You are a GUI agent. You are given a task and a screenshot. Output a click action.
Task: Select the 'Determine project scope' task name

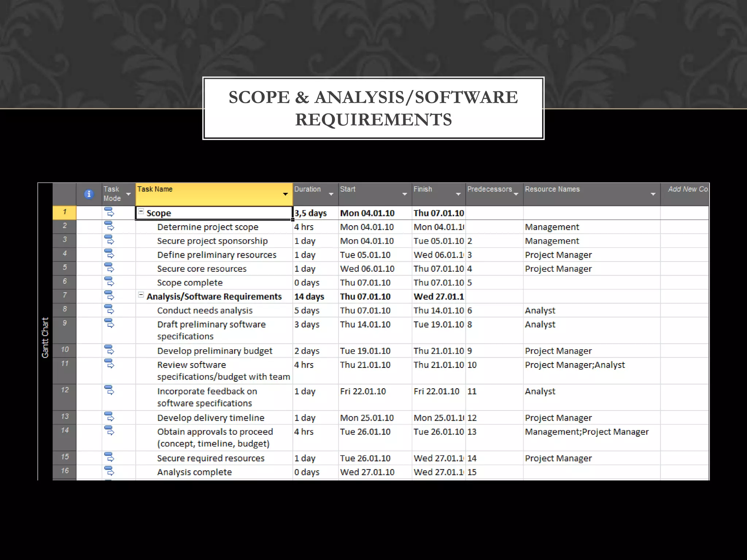pos(208,227)
